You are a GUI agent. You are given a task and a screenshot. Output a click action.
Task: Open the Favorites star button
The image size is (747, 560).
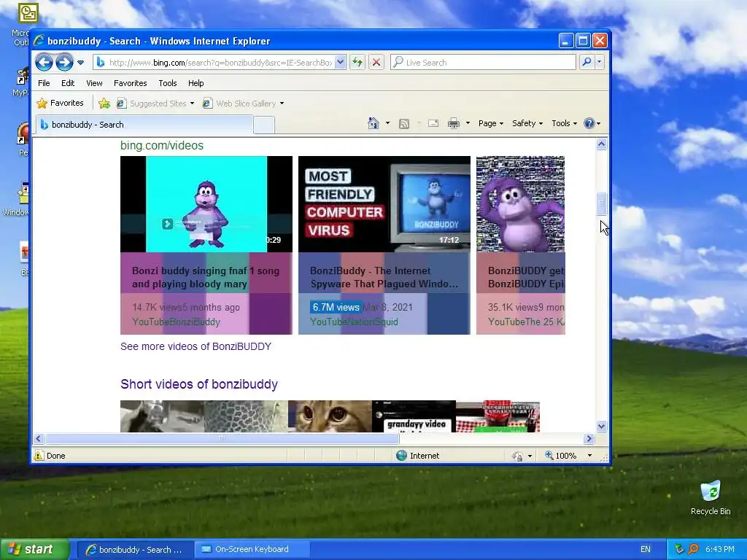point(61,103)
